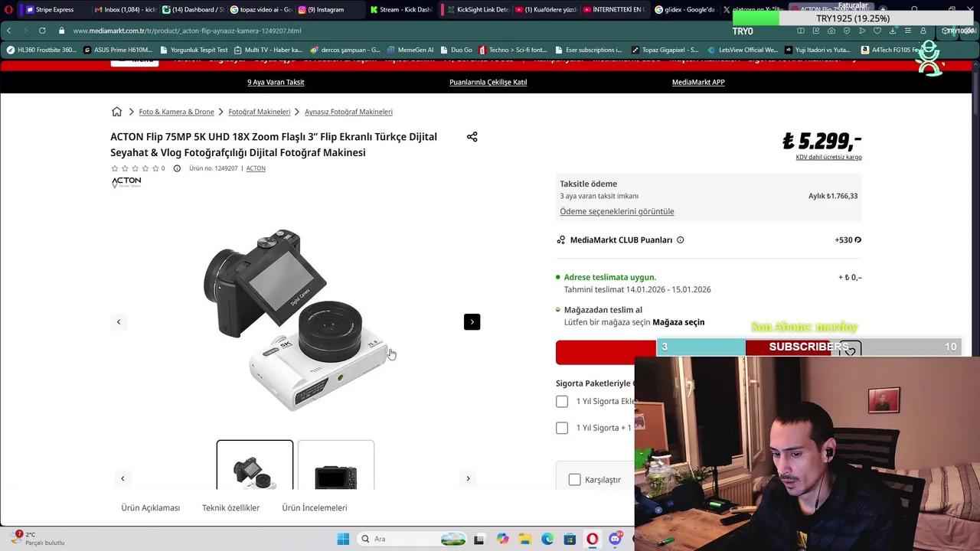Screen dimensions: 980x551
Task: Click Ödeme seçeneklerini görüntüle link
Action: [x=617, y=211]
